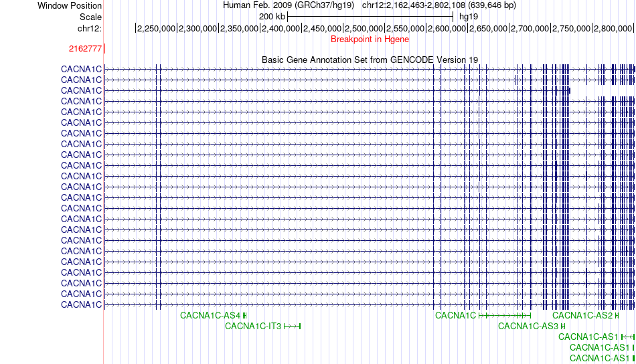Screen dimensions: 636x364
Task: Click the 200 kb scale bar
Action: tap(370, 16)
